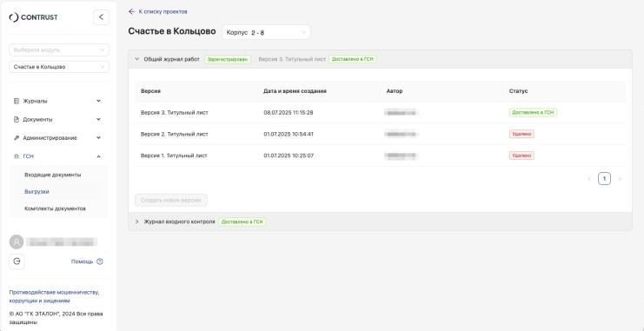Open Комплекты документов menu item

[55, 209]
